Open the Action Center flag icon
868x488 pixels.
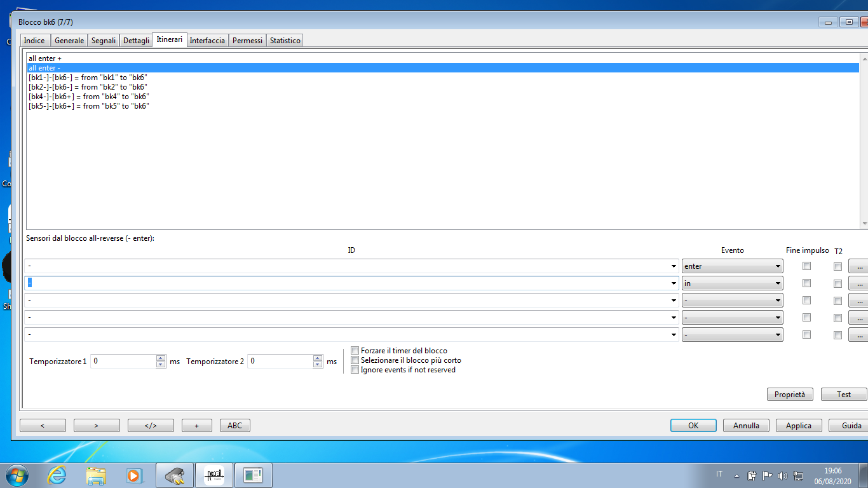(x=767, y=475)
